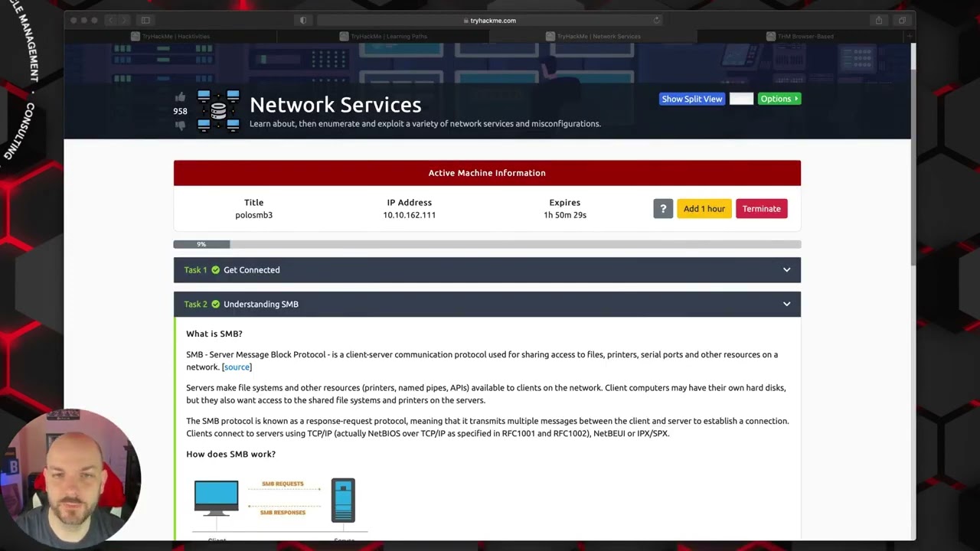Click the room description starting Learn about, then enumerate
The width and height of the screenshot is (980, 551).
click(425, 123)
